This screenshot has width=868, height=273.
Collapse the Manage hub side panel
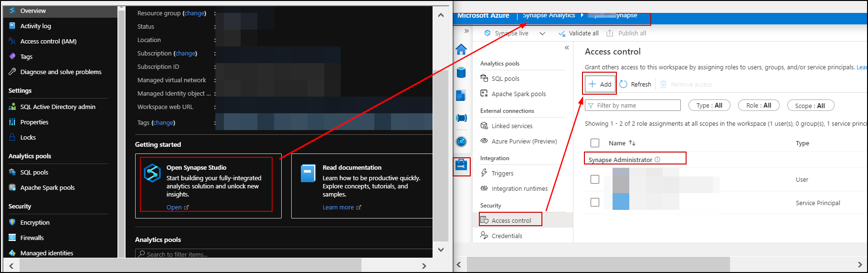click(x=567, y=47)
